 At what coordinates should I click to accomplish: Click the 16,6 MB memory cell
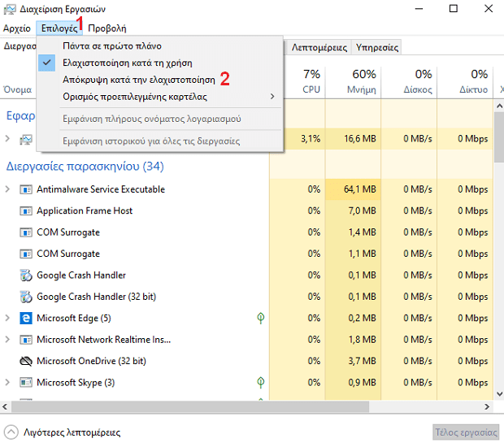(x=353, y=139)
